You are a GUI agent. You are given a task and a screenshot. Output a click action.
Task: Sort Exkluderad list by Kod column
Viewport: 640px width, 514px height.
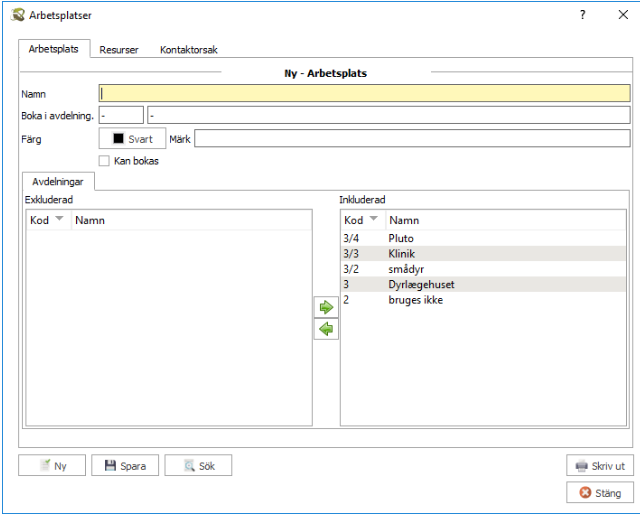point(49,220)
